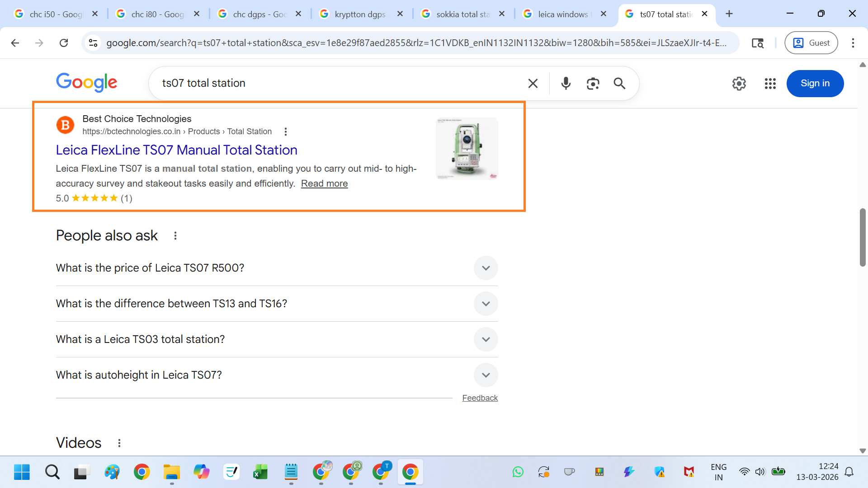
Task: Click the voice search microphone icon
Action: [566, 83]
